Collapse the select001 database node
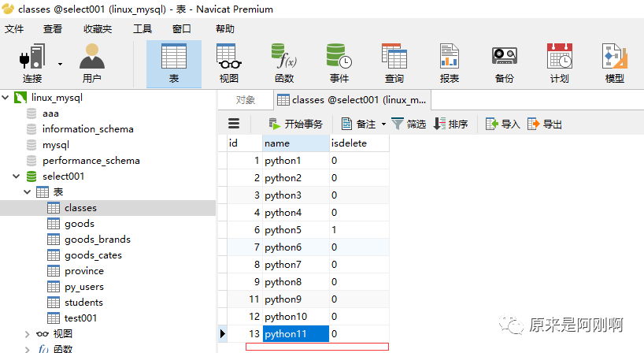The image size is (644, 353). pyautogui.click(x=16, y=176)
